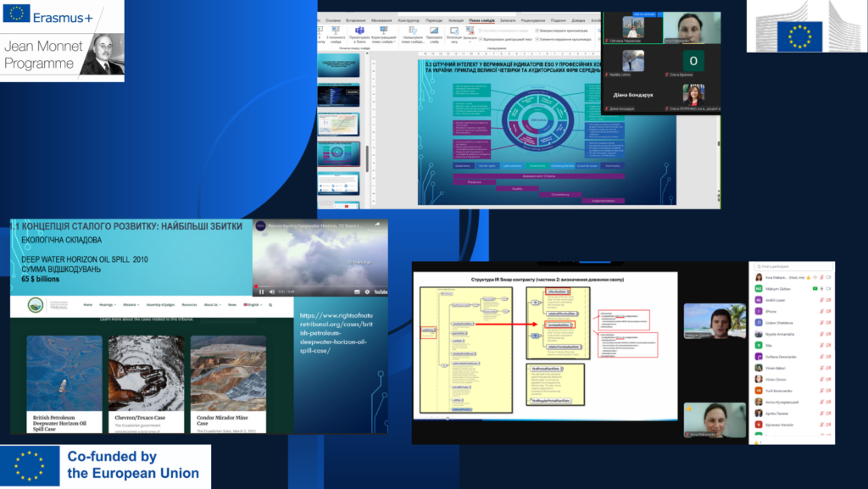Open the Chevron/Texaco Case card
This screenshot has height=489, width=868.
[146, 384]
